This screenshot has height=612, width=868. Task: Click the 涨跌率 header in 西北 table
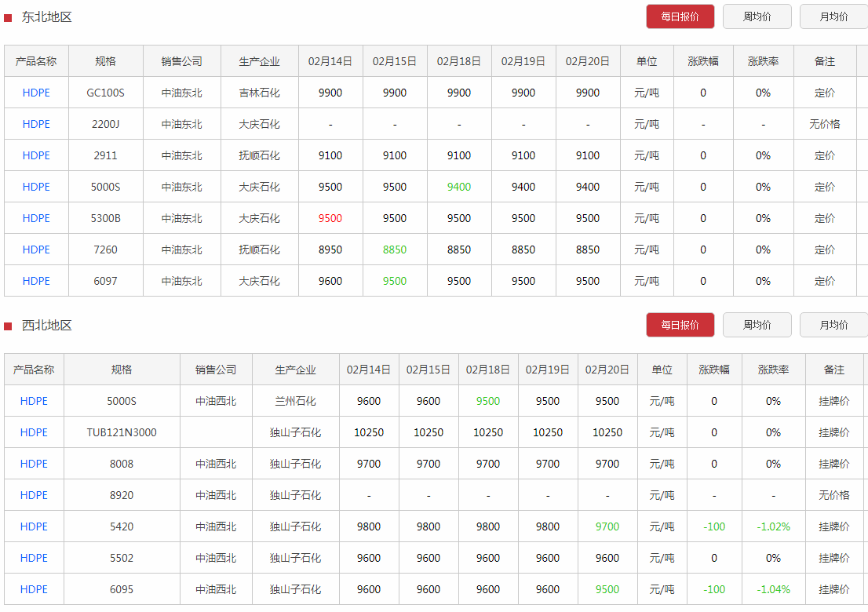pos(773,370)
